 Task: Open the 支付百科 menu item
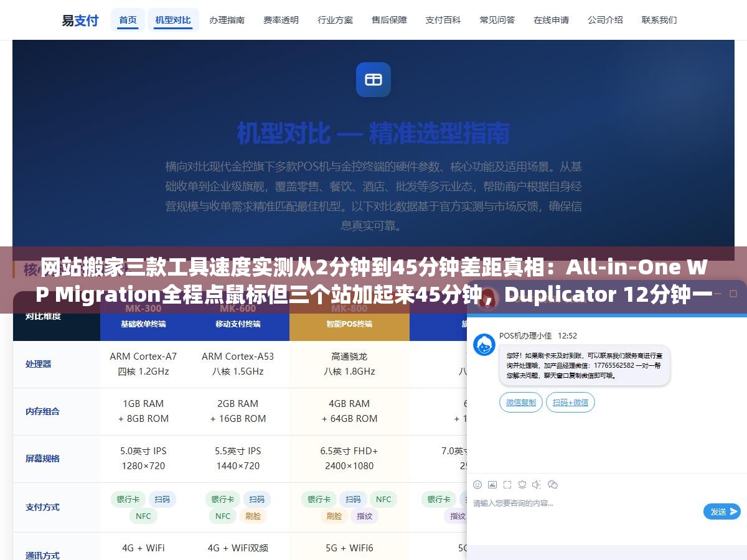click(444, 20)
